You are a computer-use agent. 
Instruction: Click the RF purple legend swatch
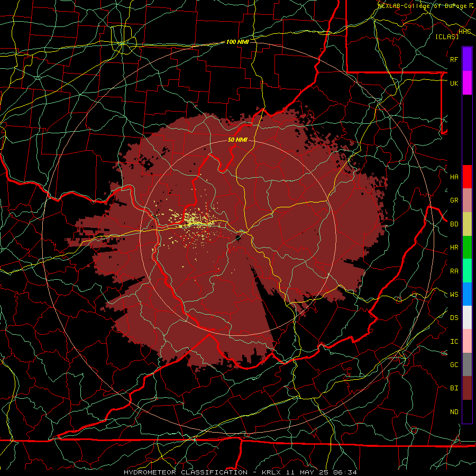(x=467, y=59)
